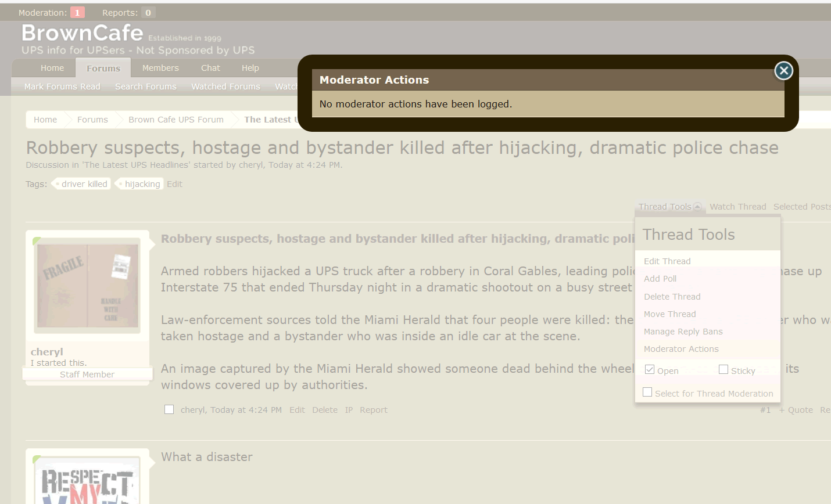Viewport: 831px width, 504px height.
Task: Click Watch Thread link
Action: 737,207
